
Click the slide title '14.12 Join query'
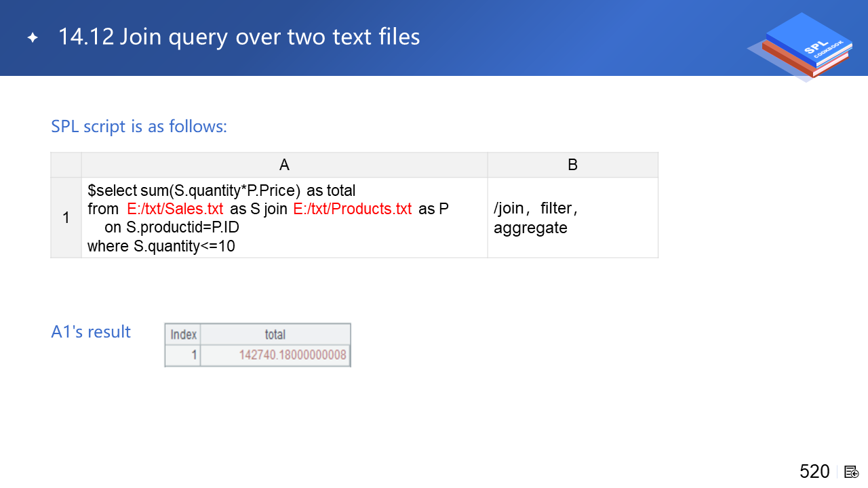pyautogui.click(x=239, y=37)
